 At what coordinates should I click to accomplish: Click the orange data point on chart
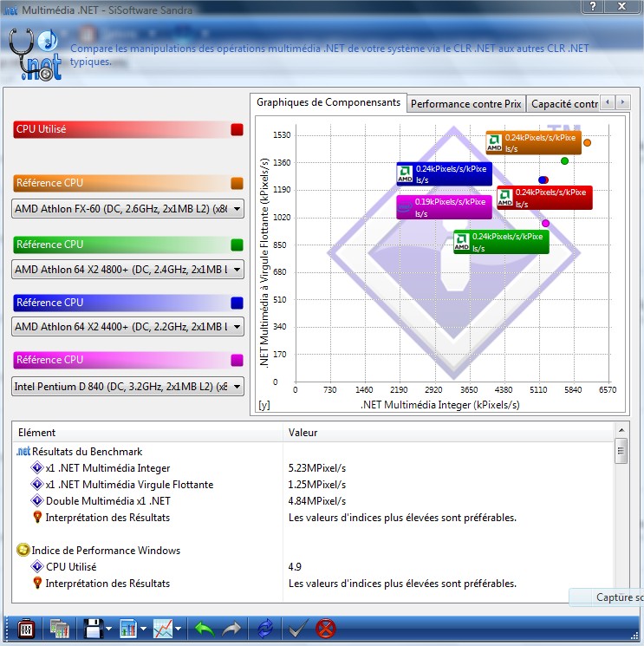click(587, 142)
